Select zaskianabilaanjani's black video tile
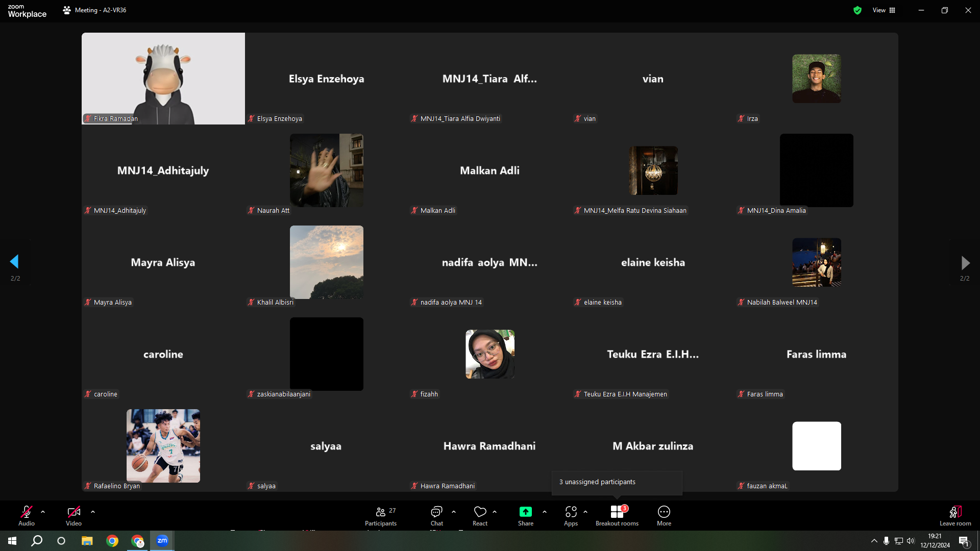 pos(327,354)
